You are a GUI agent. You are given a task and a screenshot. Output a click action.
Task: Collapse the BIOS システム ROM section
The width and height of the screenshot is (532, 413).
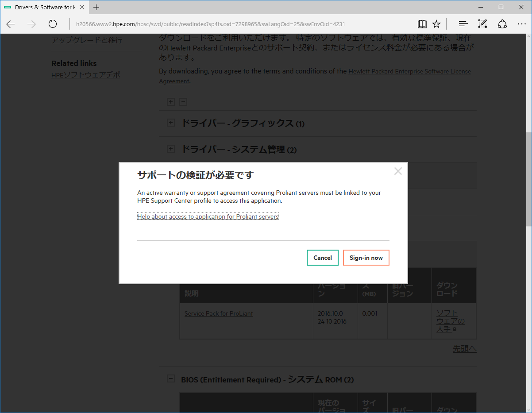click(171, 378)
